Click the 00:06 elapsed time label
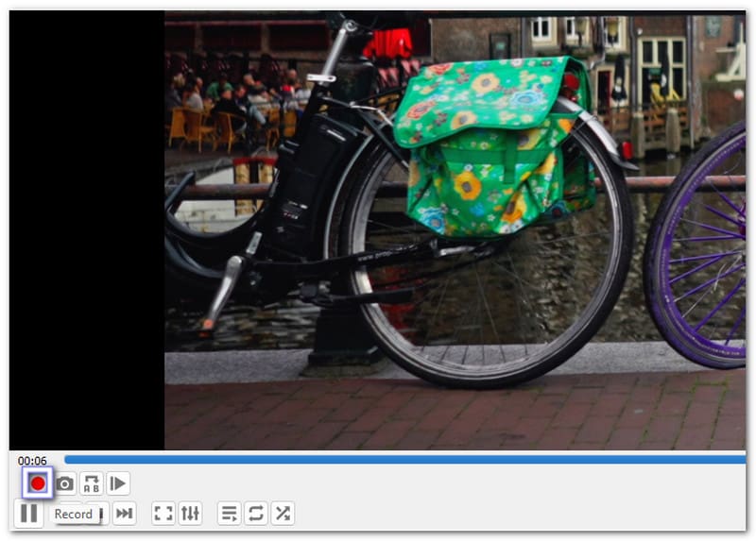This screenshot has width=756, height=541. [32, 461]
